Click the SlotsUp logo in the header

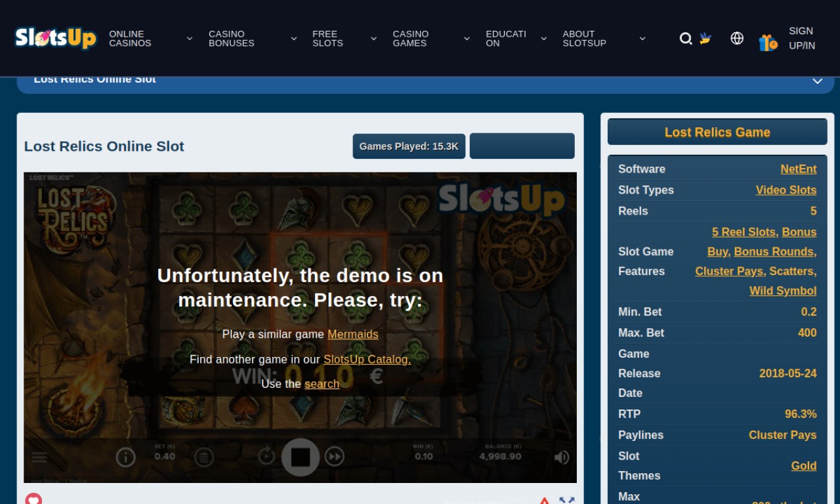[56, 38]
